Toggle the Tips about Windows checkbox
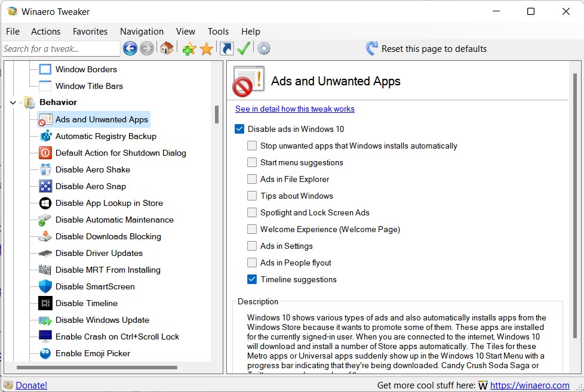 point(252,196)
